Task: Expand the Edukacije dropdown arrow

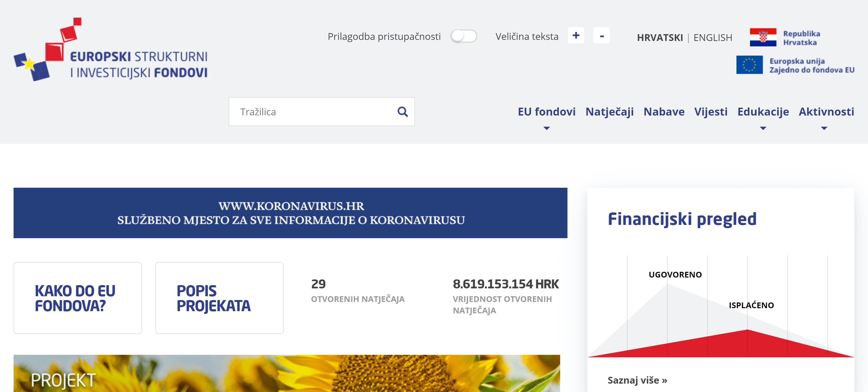Action: point(763,128)
